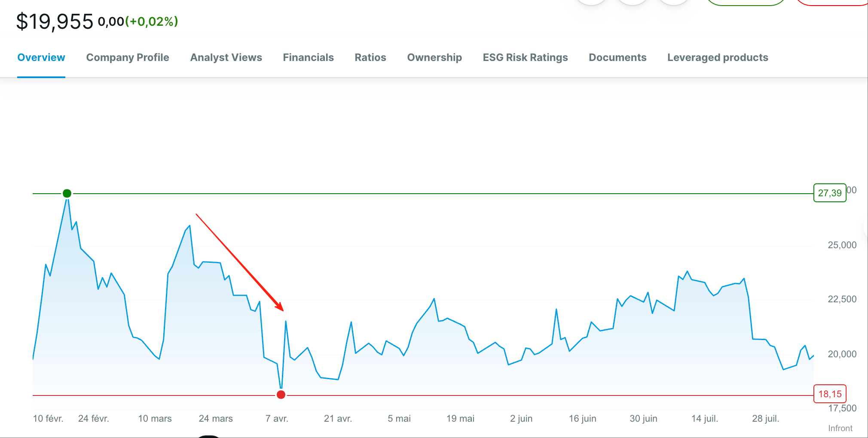Click the 20,000 axis value

coord(842,354)
